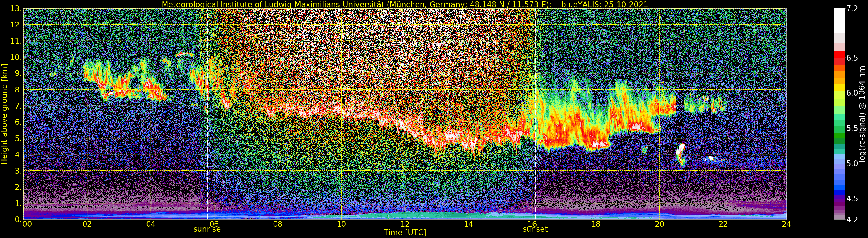Click the time-axis tick label '00'
Image resolution: width=868 pixels, height=238 pixels.
[x=27, y=224]
